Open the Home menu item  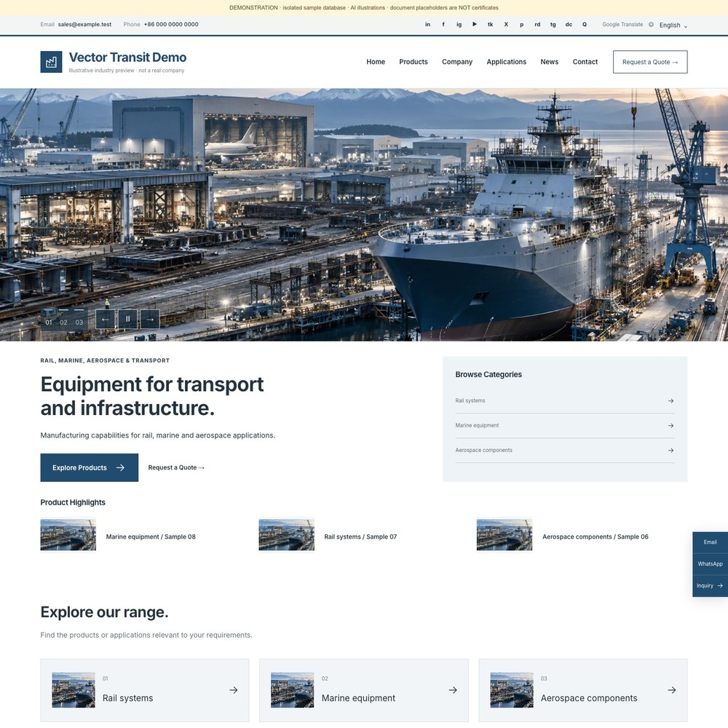[x=376, y=62]
